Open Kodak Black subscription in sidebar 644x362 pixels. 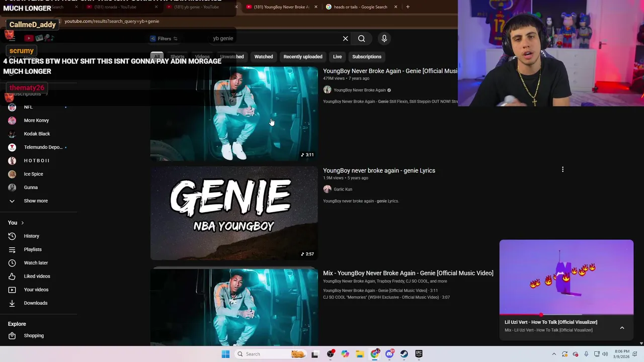click(x=38, y=134)
